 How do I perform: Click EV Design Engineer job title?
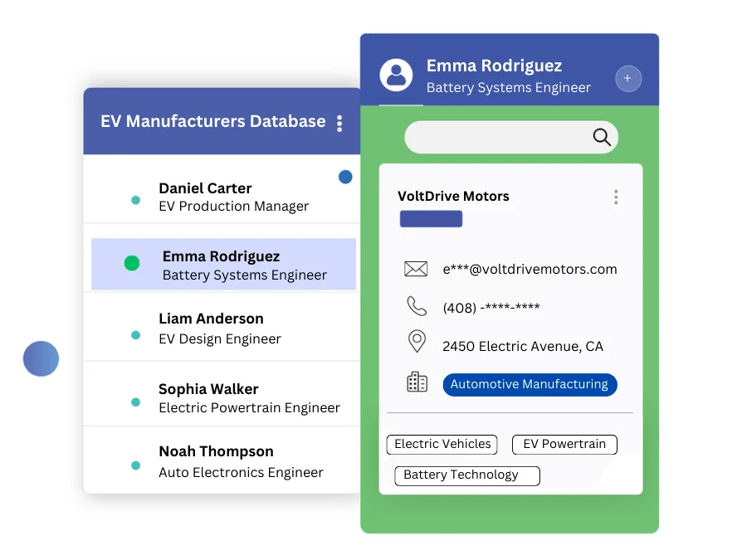(x=220, y=339)
